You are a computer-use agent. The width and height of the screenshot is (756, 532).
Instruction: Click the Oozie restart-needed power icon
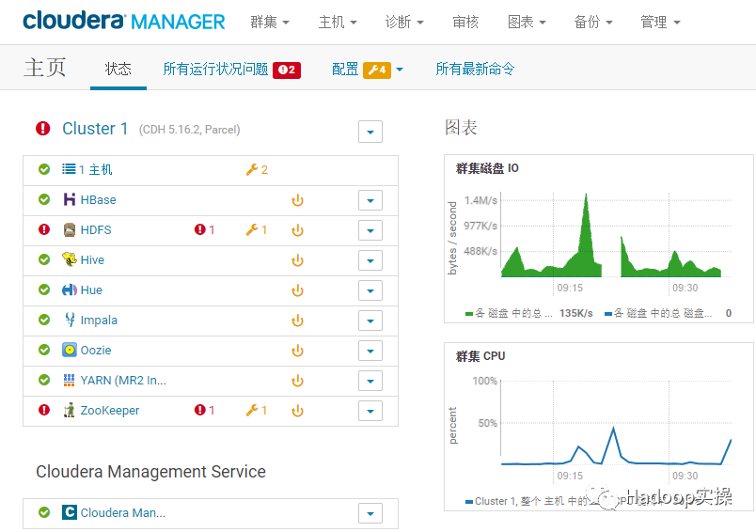297,351
